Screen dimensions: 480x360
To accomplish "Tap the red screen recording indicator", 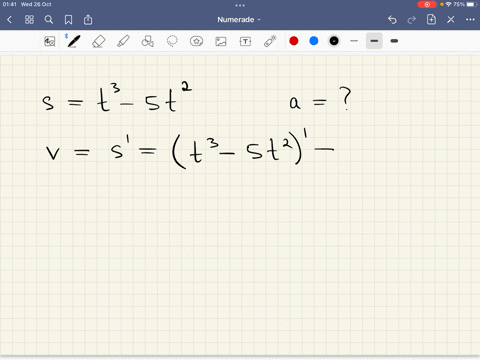I will [x=427, y=4].
